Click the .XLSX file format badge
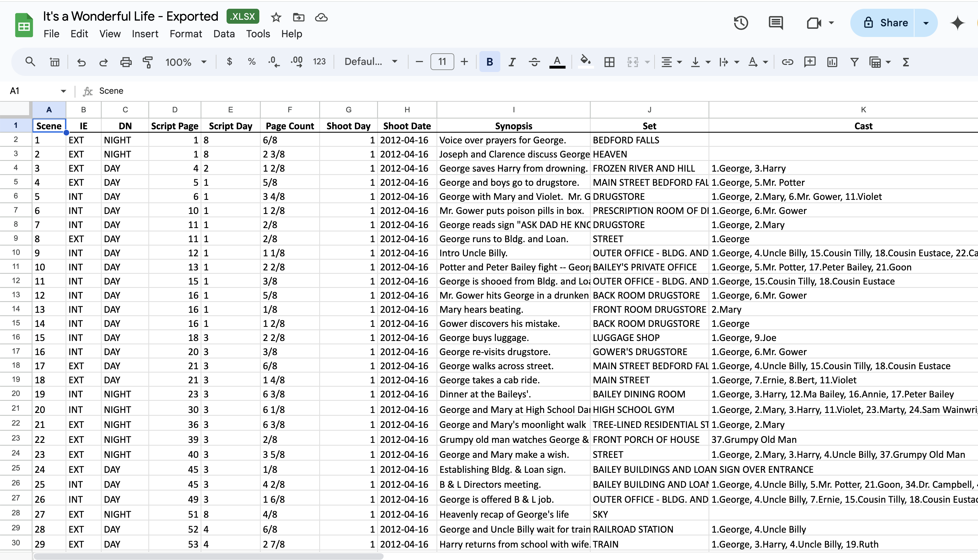 pyautogui.click(x=243, y=17)
